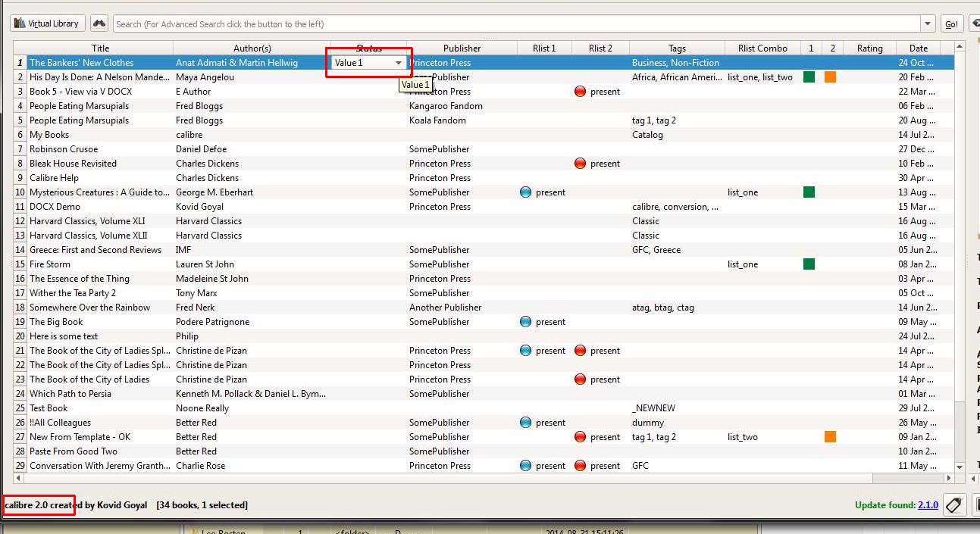Click blue present icon in The Big Book row
Screen dimensions: 980x534
coord(526,322)
